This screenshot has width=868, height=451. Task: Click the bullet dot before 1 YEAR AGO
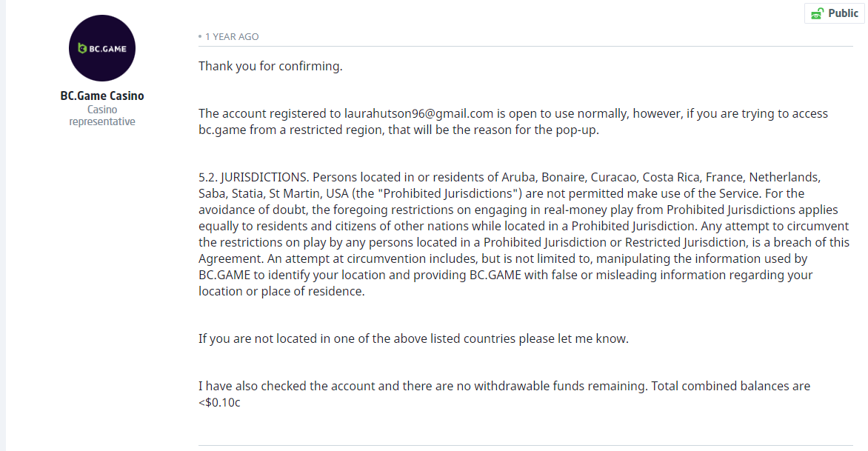(x=200, y=36)
